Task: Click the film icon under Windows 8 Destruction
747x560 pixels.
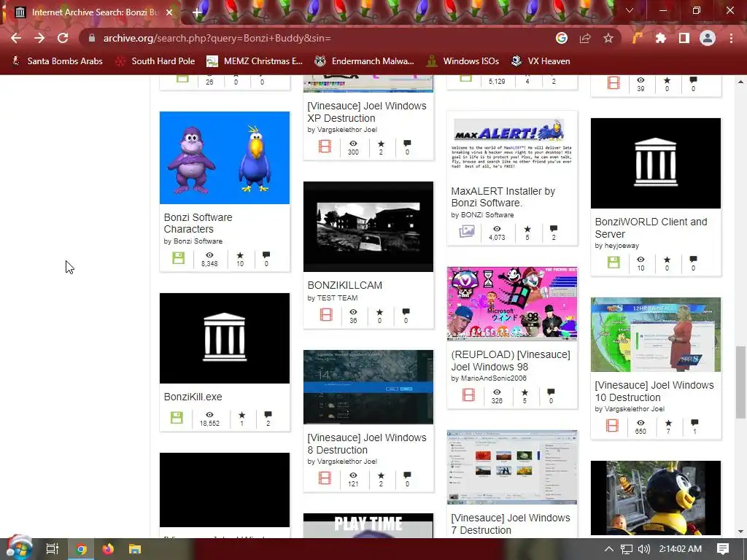Action: pos(325,478)
